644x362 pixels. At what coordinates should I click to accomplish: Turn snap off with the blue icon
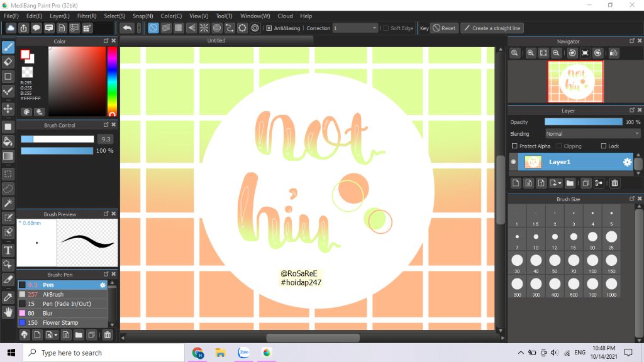point(153,28)
